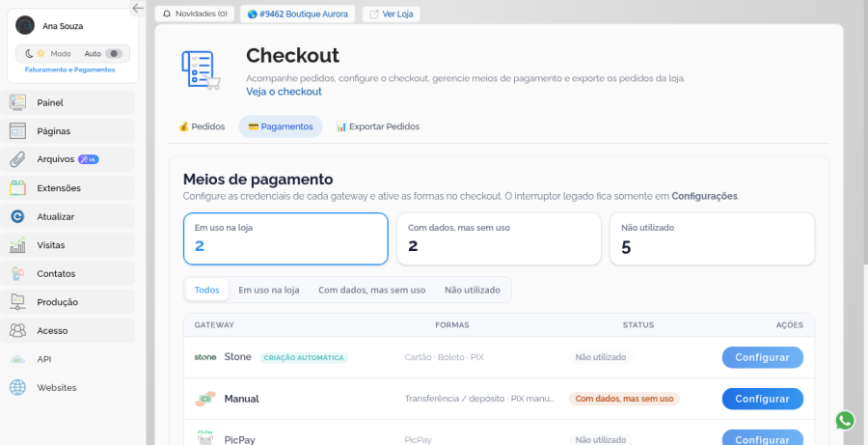
Task: Switch to the Pedidos tab
Action: [202, 126]
